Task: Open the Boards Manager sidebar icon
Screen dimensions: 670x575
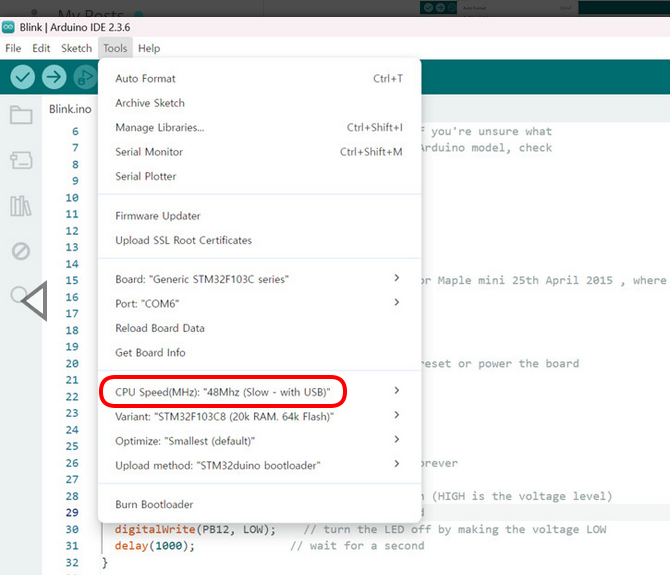Action: point(21,160)
